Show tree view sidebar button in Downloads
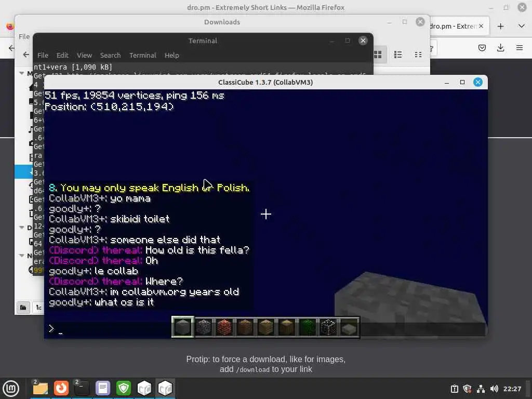 (38, 308)
